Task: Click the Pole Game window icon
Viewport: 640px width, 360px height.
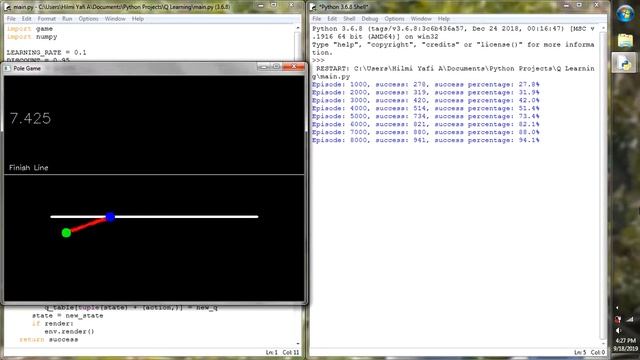Action: (x=7, y=69)
